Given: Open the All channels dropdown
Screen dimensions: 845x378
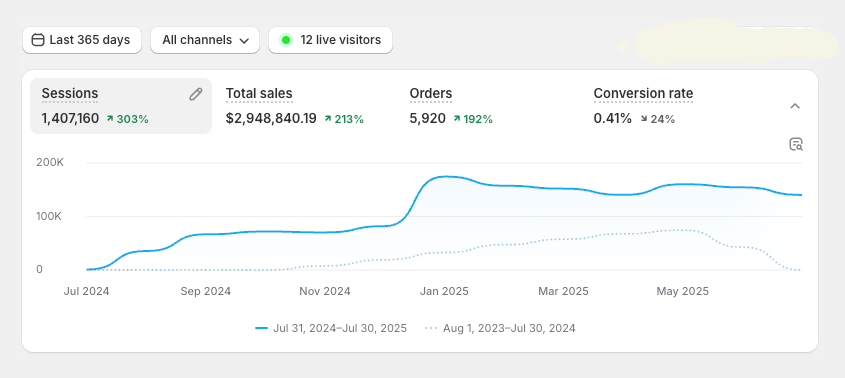Looking at the screenshot, I should click(205, 40).
